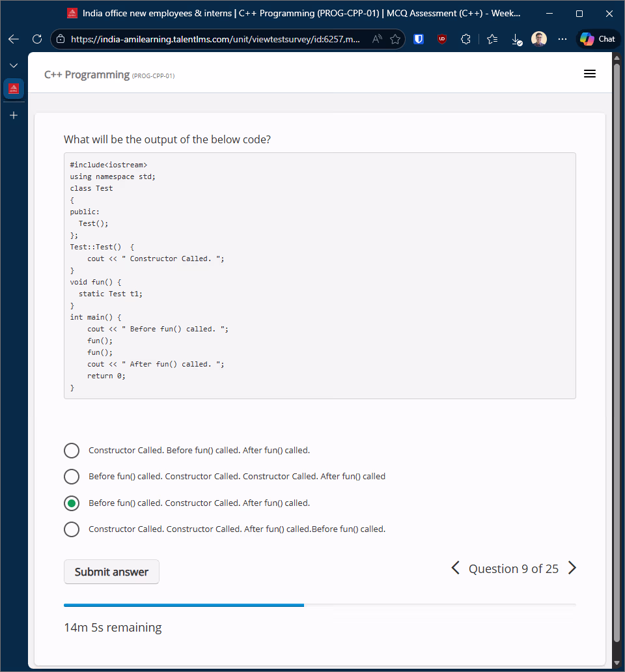Expand the vertical tabs chevron in sidebar
This screenshot has height=672, width=625.
click(x=14, y=66)
